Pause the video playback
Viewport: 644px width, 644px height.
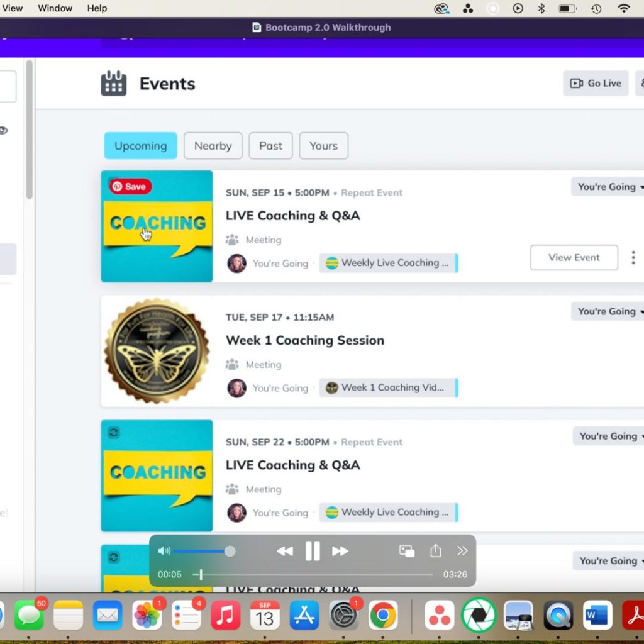point(313,551)
